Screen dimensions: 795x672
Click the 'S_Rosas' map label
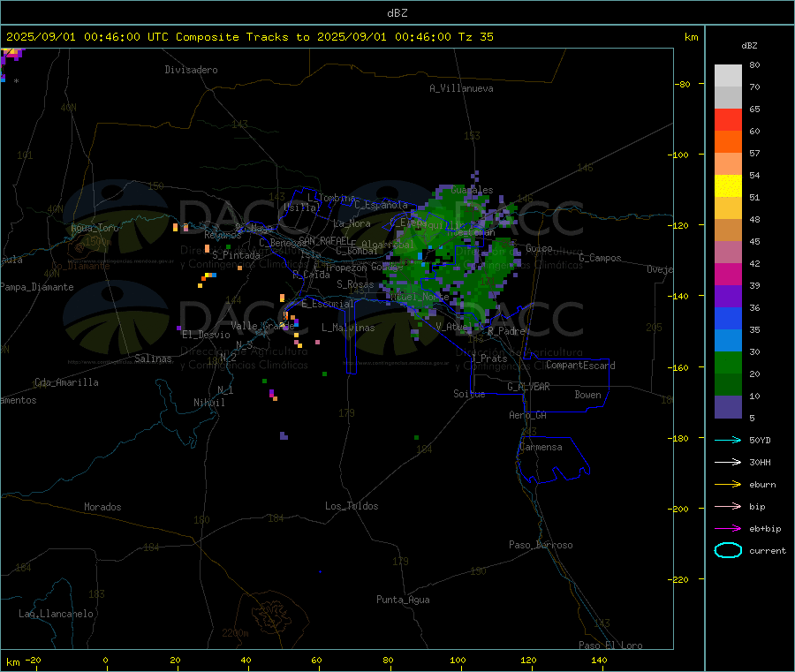355,284
